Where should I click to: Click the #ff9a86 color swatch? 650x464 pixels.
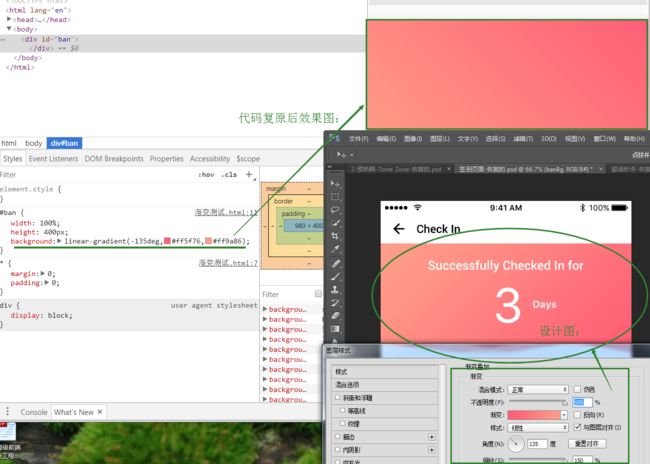tap(208, 241)
